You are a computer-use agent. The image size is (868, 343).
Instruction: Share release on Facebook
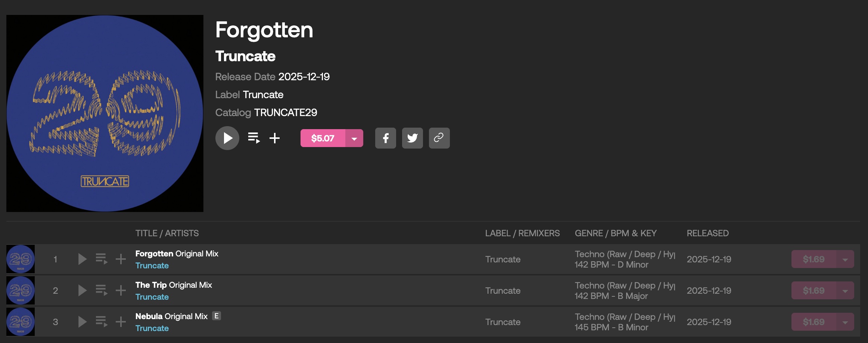(385, 138)
